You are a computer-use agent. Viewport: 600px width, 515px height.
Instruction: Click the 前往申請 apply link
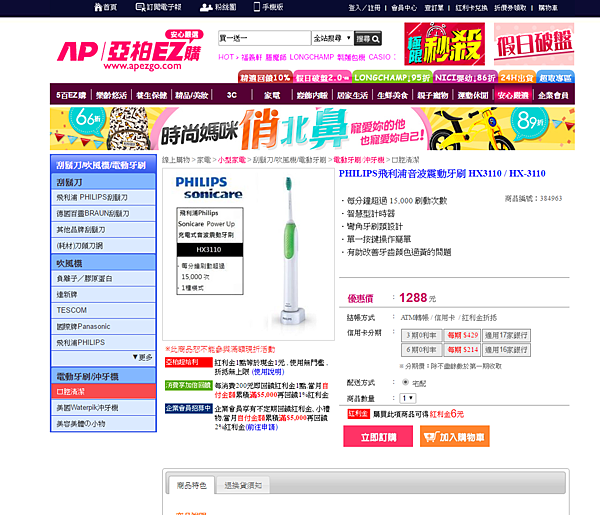coord(261,427)
